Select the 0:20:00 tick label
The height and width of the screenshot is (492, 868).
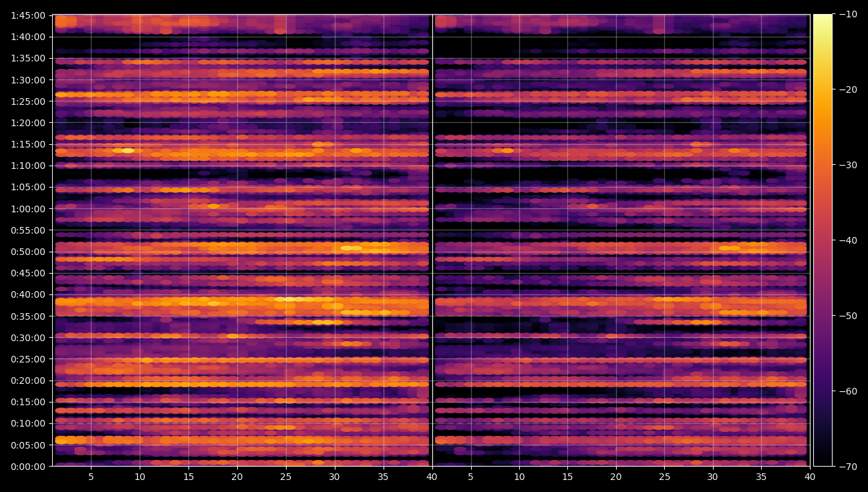point(28,381)
